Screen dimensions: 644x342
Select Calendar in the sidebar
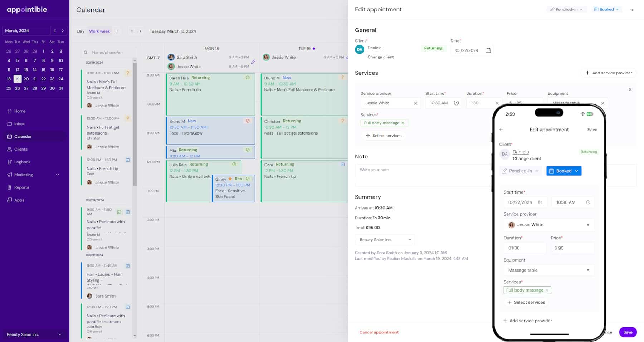tap(22, 136)
